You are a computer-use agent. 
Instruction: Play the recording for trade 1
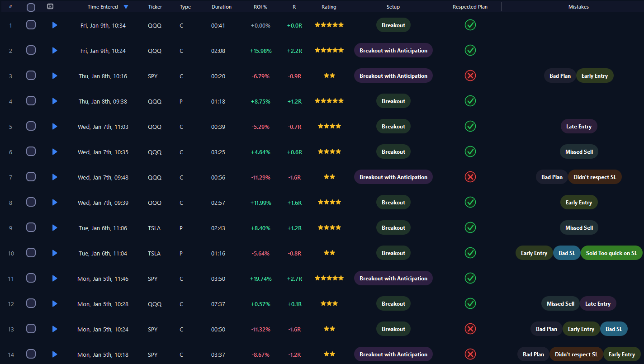[x=55, y=25]
